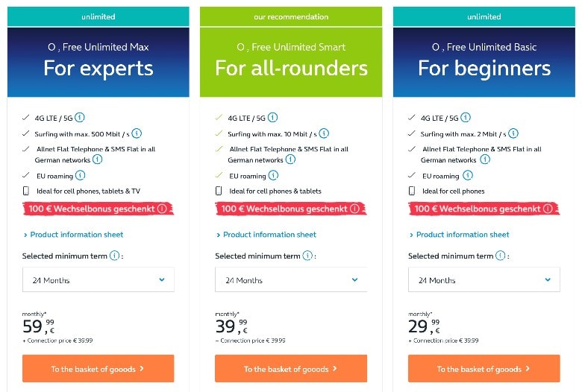Open EU roaming info in Smart plan
The width and height of the screenshot is (582, 392).
click(x=273, y=176)
